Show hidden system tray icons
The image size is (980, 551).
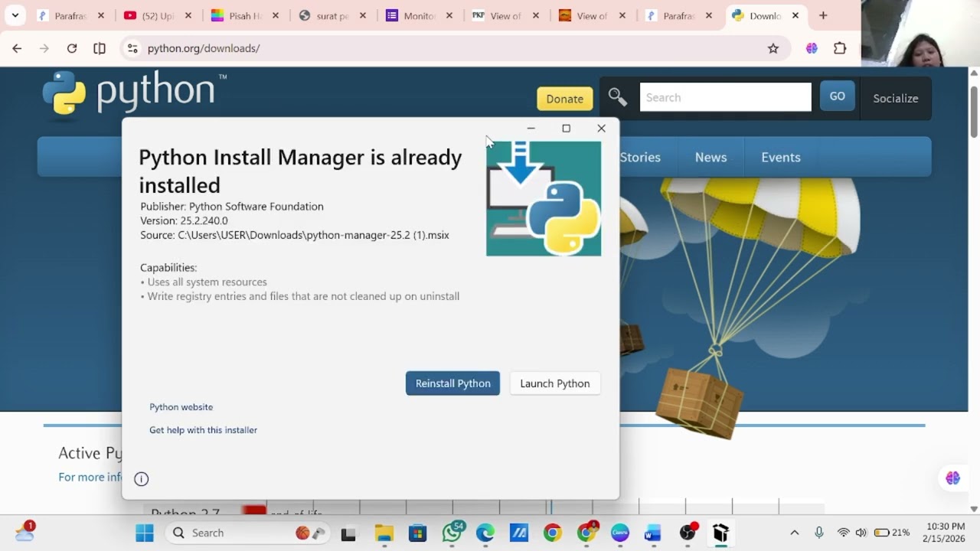794,533
